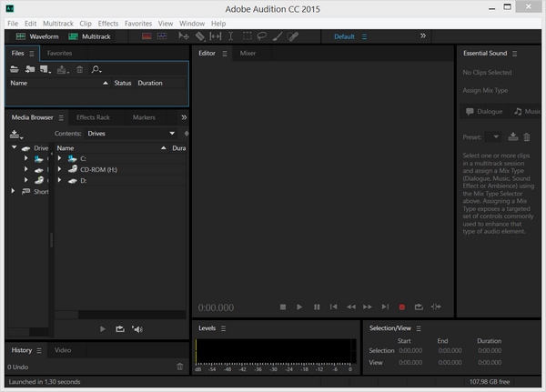Select the Spot Healing Brush tool
546x392 pixels.
tap(293, 36)
